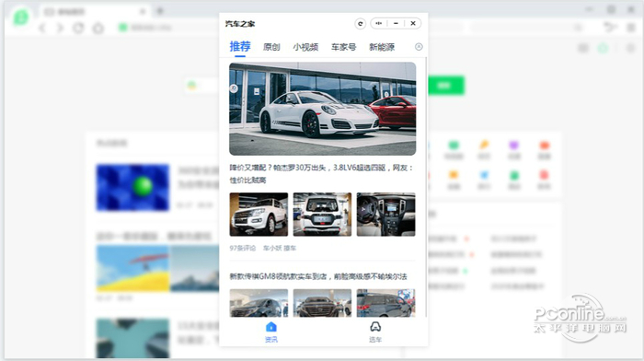The height and width of the screenshot is (361, 644).
Task: View the white Pajero front thumbnail
Action: coord(259,215)
